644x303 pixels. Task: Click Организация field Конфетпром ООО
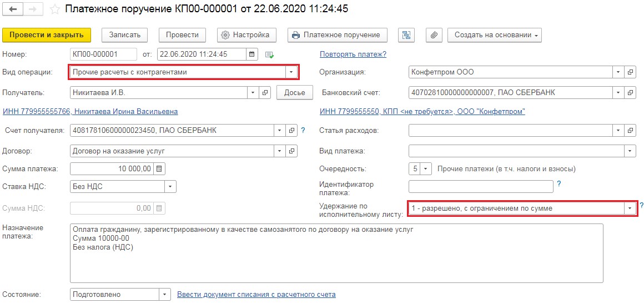coord(511,72)
